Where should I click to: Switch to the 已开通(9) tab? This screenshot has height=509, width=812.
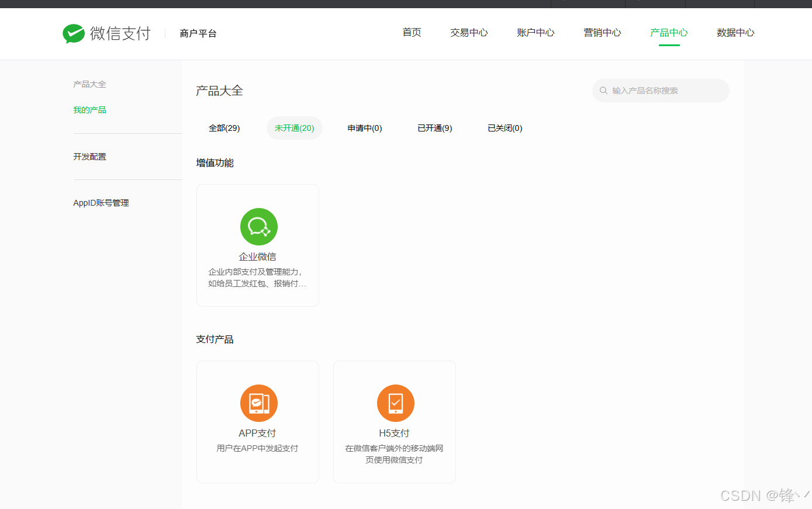pos(435,128)
